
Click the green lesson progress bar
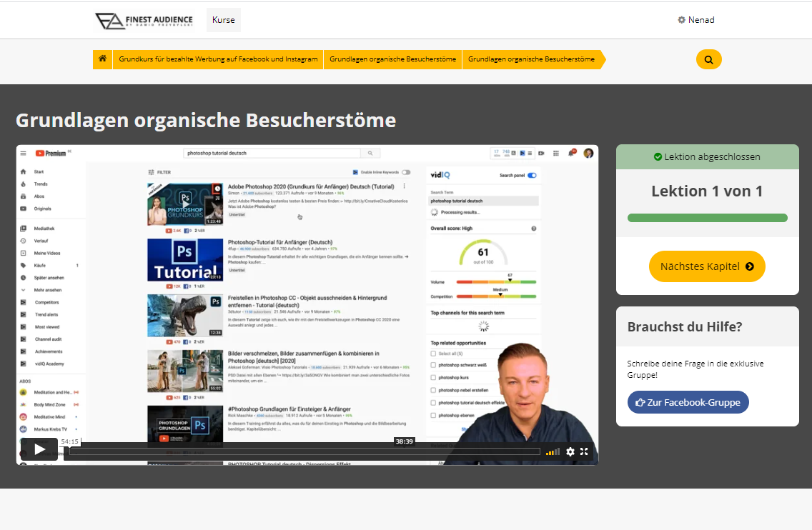[708, 218]
